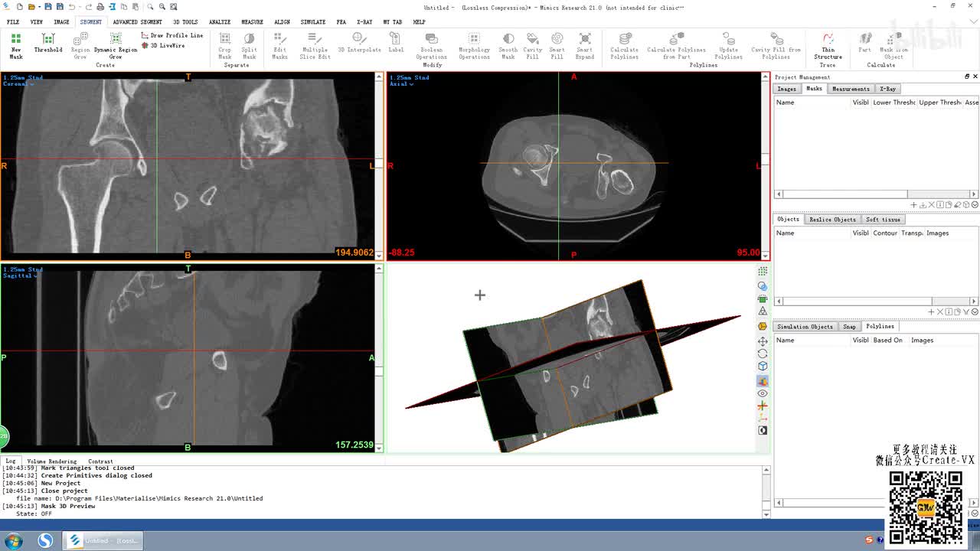Open the MEASURE menu
The width and height of the screenshot is (980, 551).
(252, 21)
